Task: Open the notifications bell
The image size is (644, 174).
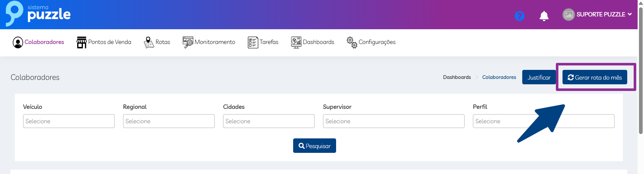Action: (x=544, y=16)
